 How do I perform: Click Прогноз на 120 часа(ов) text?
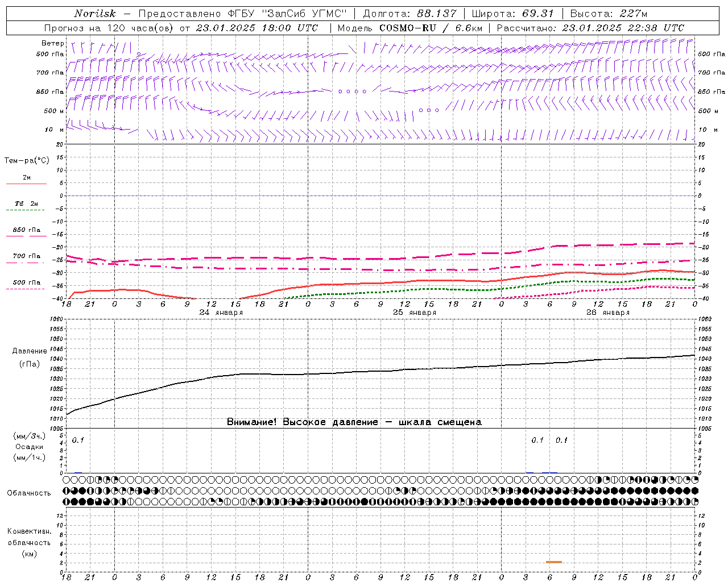[x=109, y=28]
